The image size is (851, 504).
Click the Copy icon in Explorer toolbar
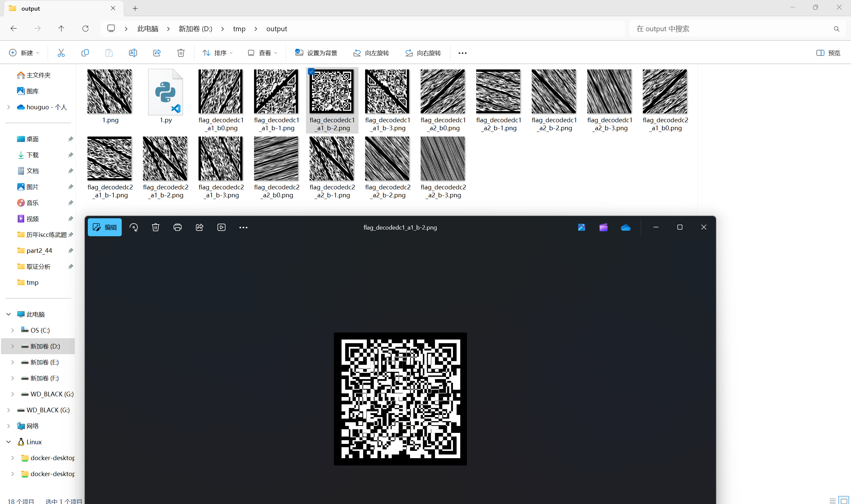coord(85,52)
